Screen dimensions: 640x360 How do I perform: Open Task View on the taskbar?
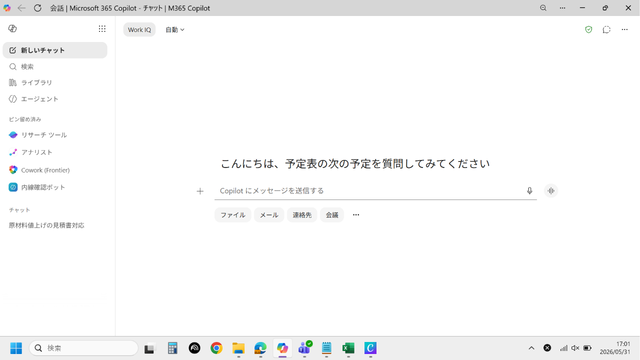[149, 348]
